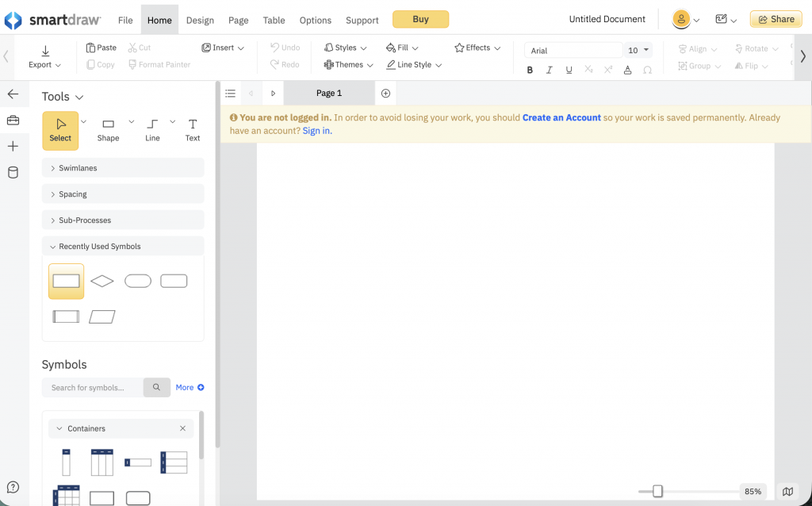Open the Themes dropdown
The height and width of the screenshot is (506, 812).
pos(347,64)
